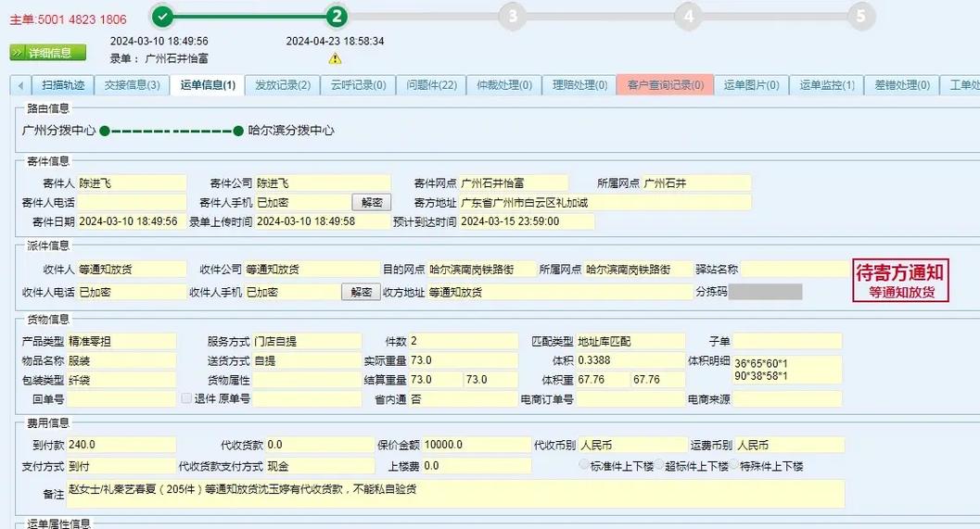Click the completed step 1 checkmark circle
The width and height of the screenshot is (980, 529).
click(162, 16)
